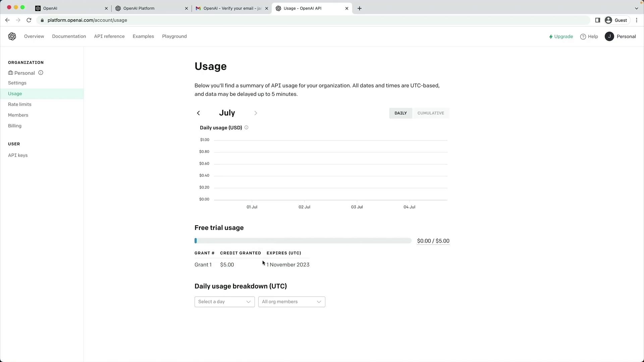The image size is (644, 362).
Task: Click the free trial usage progress bar
Action: tap(303, 241)
